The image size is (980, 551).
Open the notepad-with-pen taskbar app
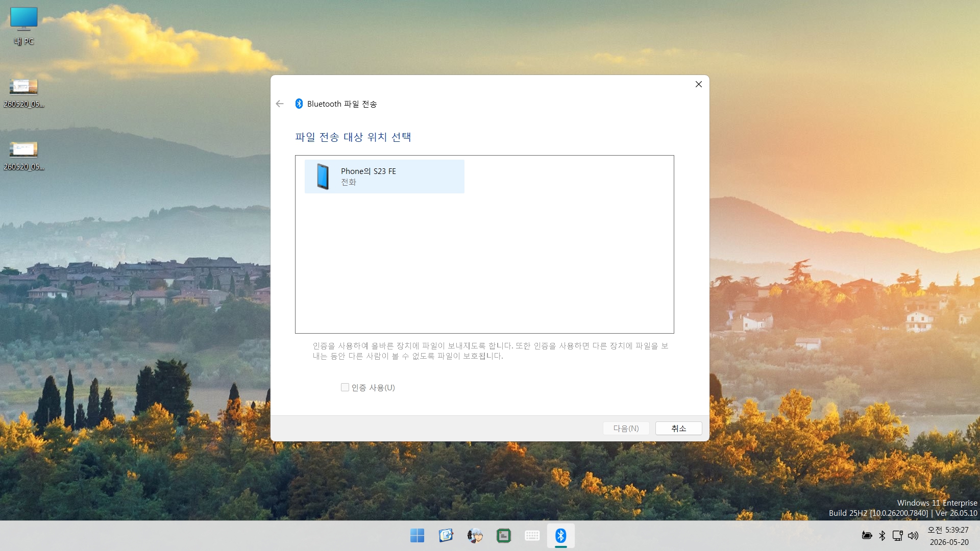coord(446,536)
